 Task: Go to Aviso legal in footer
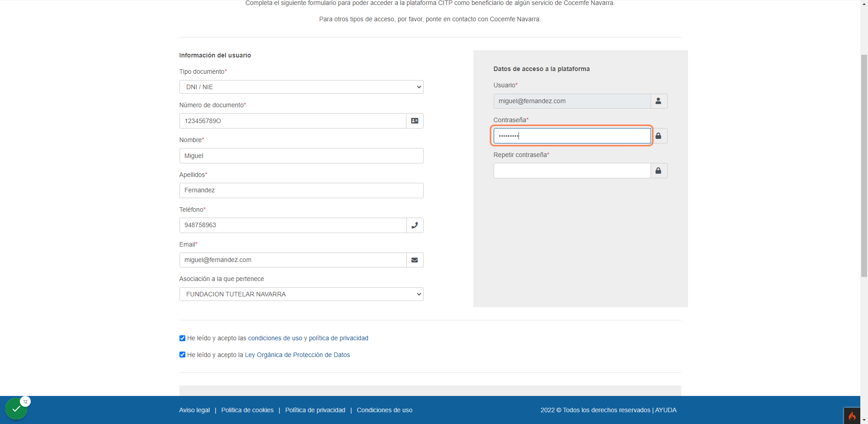click(x=194, y=410)
